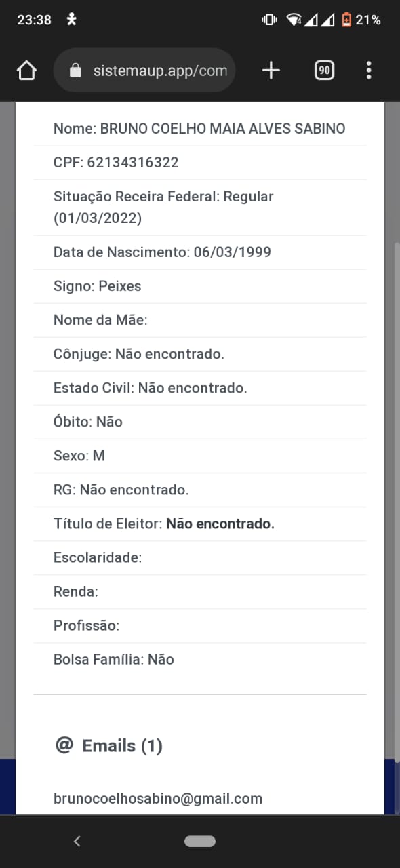Screen dimensions: 400x868
Task: Tap the @ icon beside Emails
Action: (x=64, y=746)
